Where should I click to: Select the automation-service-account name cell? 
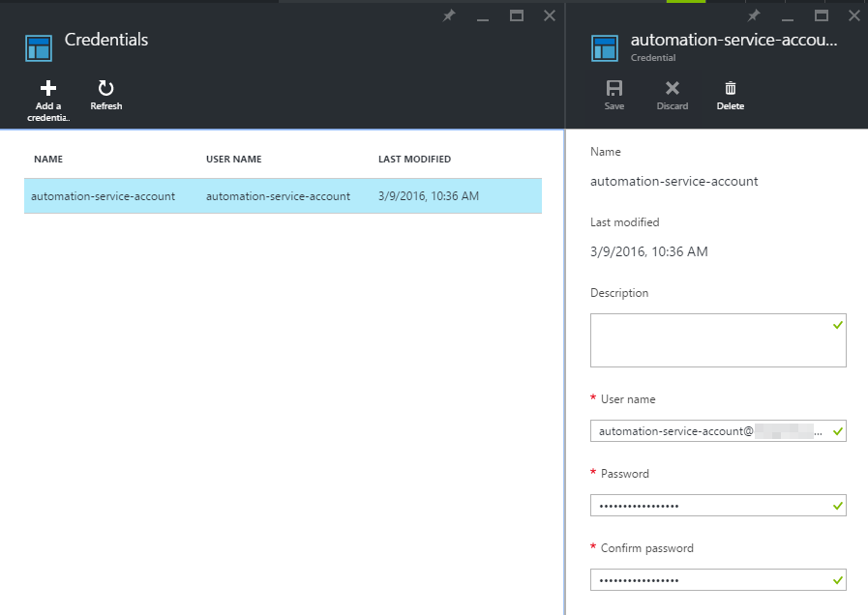coord(103,196)
